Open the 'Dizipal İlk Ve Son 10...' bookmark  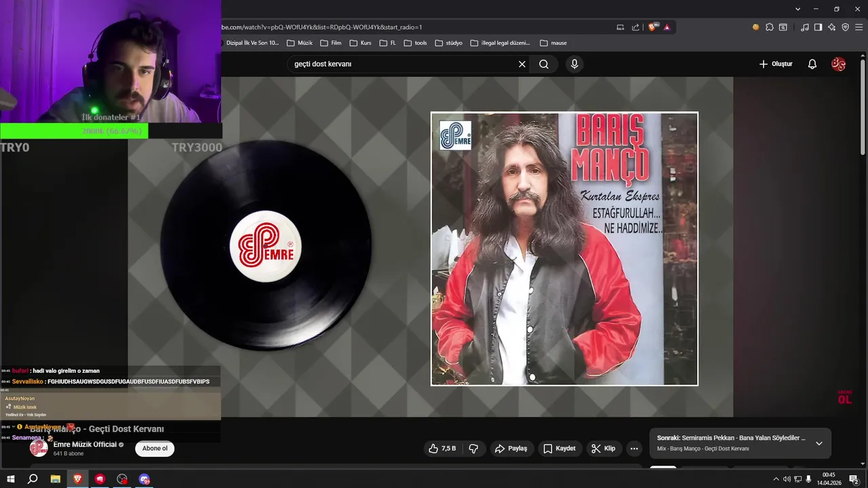click(x=250, y=43)
